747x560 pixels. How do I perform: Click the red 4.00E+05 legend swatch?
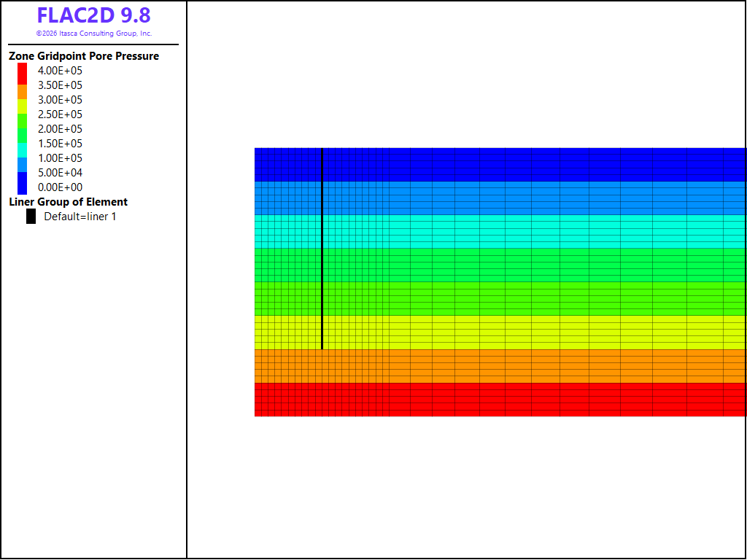(x=23, y=74)
